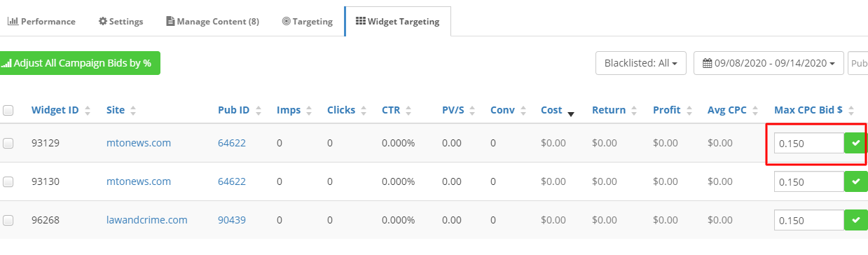
Task: Open the Performance tab
Action: point(41,21)
